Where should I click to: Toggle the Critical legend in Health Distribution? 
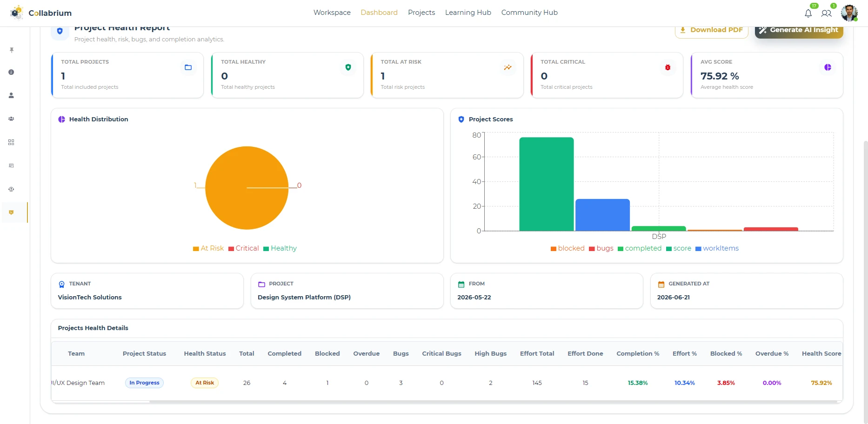(244, 248)
